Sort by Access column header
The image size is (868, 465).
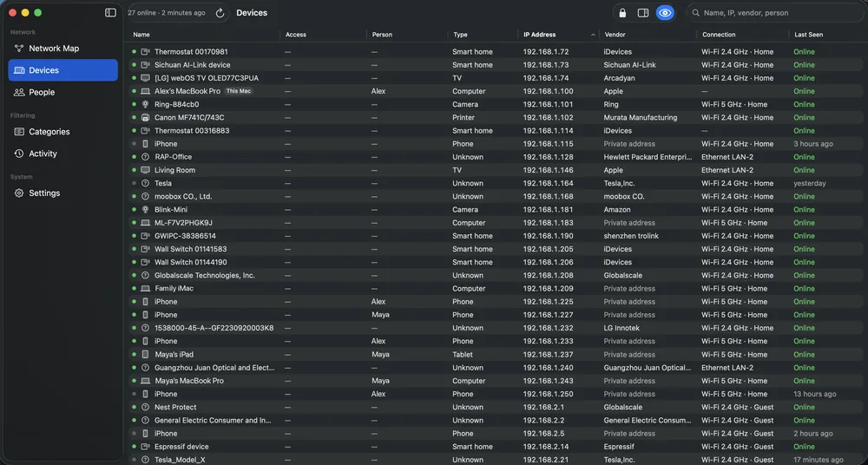click(296, 35)
